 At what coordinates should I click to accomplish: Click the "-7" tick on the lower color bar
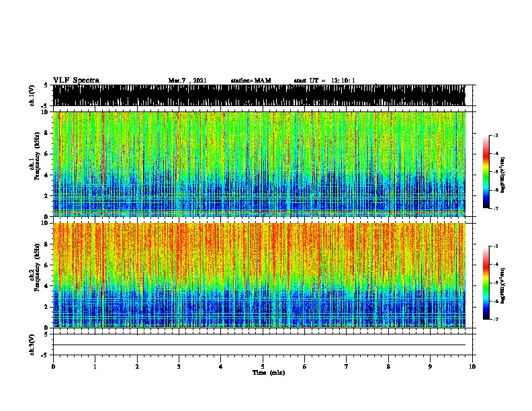click(x=496, y=320)
